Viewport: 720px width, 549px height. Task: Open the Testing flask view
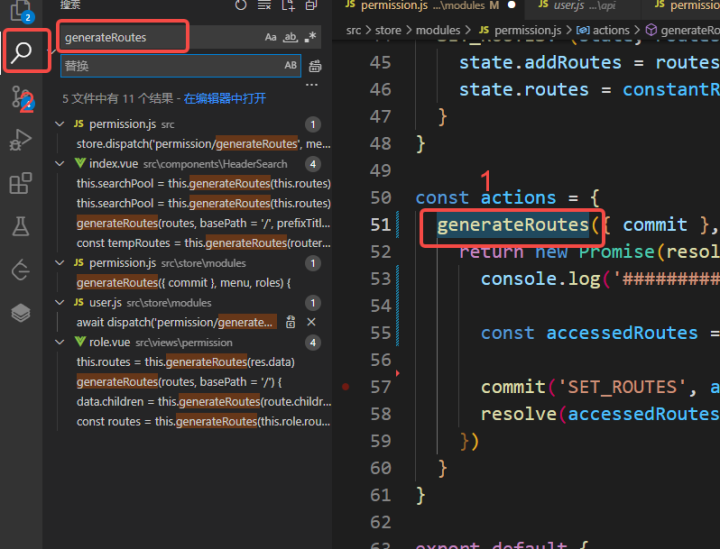20,226
